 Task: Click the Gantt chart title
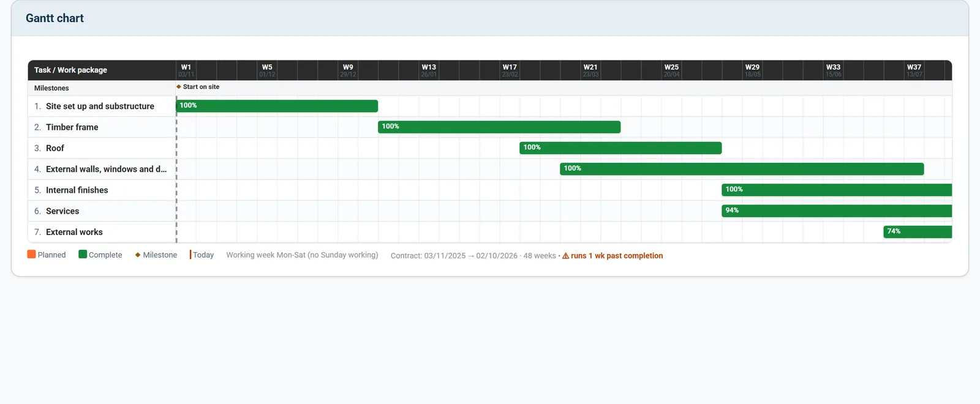(x=55, y=18)
